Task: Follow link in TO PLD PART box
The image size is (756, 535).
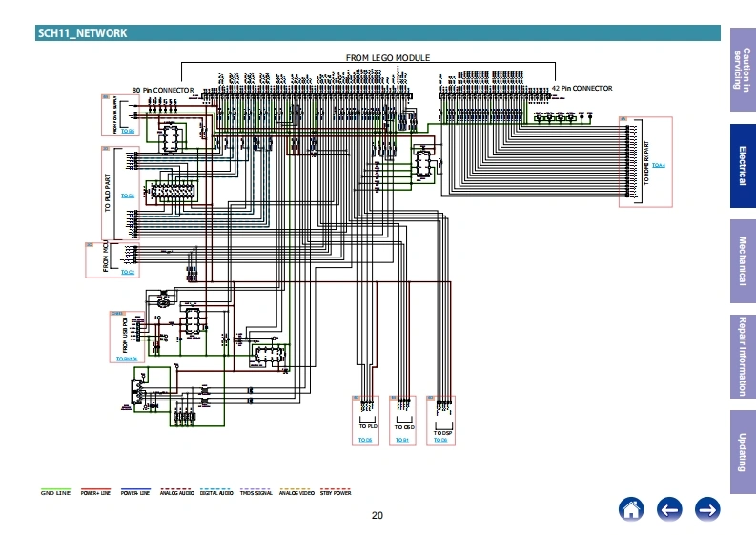Action: point(128,195)
